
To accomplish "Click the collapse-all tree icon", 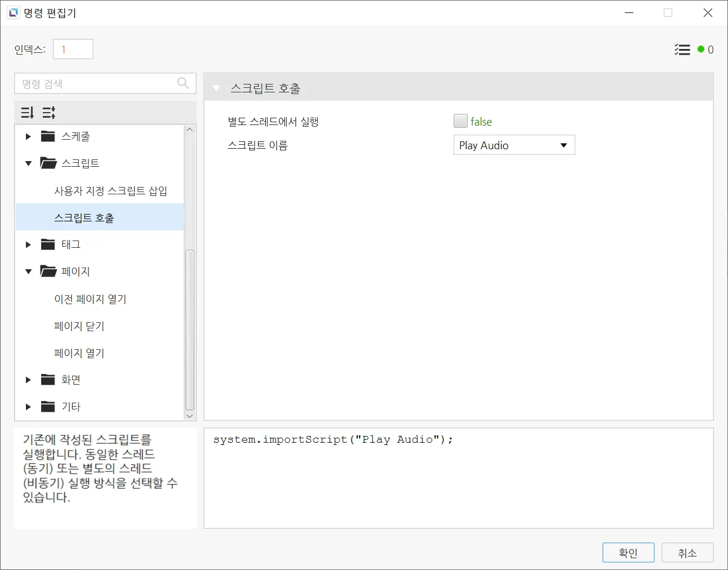I will pyautogui.click(x=49, y=113).
